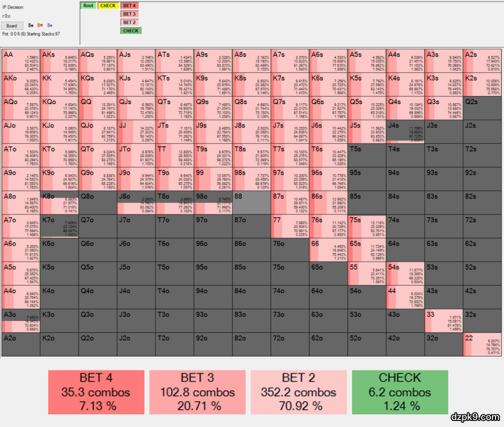This screenshot has width=504, height=427.
Task: Click the Board button
Action: point(12,26)
